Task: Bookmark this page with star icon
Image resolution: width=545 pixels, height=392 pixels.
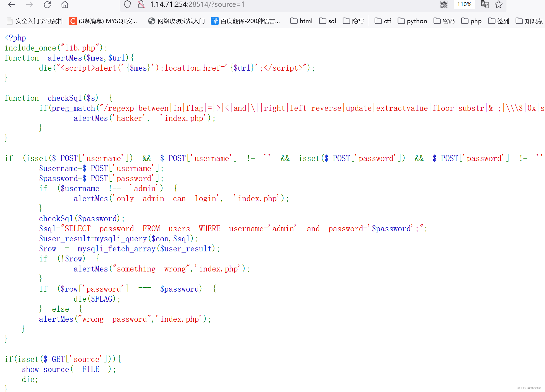Action: [x=499, y=4]
